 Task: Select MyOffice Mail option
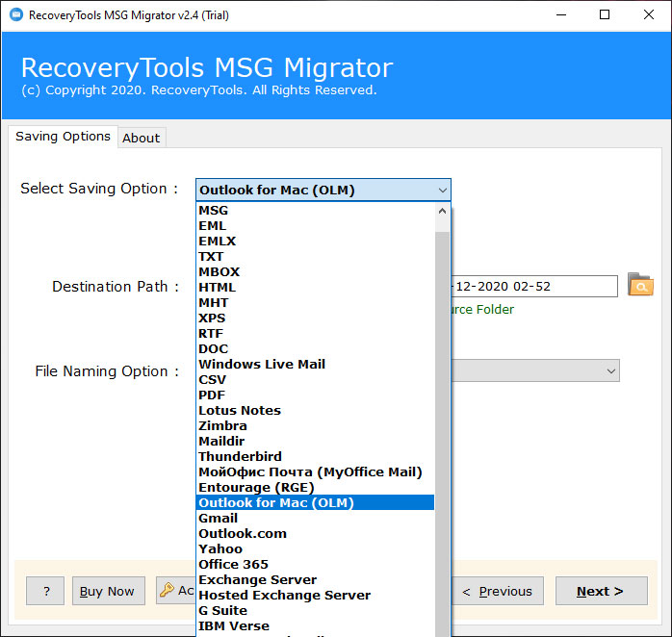point(315,472)
